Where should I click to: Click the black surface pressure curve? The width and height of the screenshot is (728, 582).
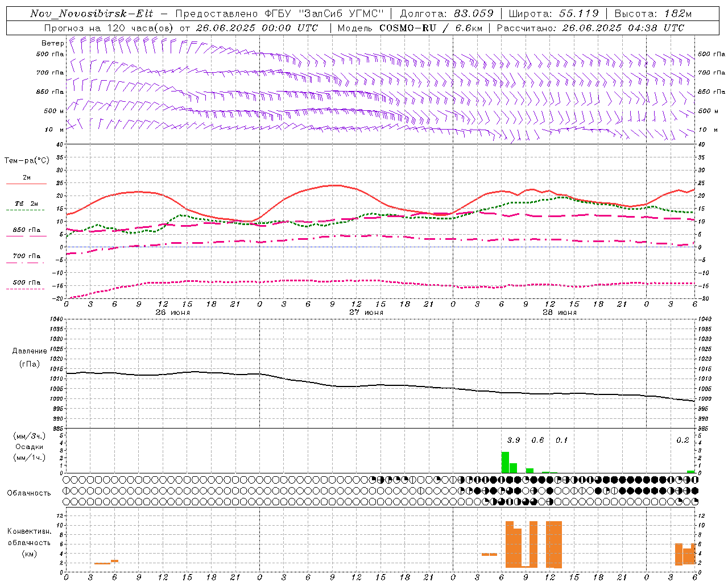click(381, 385)
